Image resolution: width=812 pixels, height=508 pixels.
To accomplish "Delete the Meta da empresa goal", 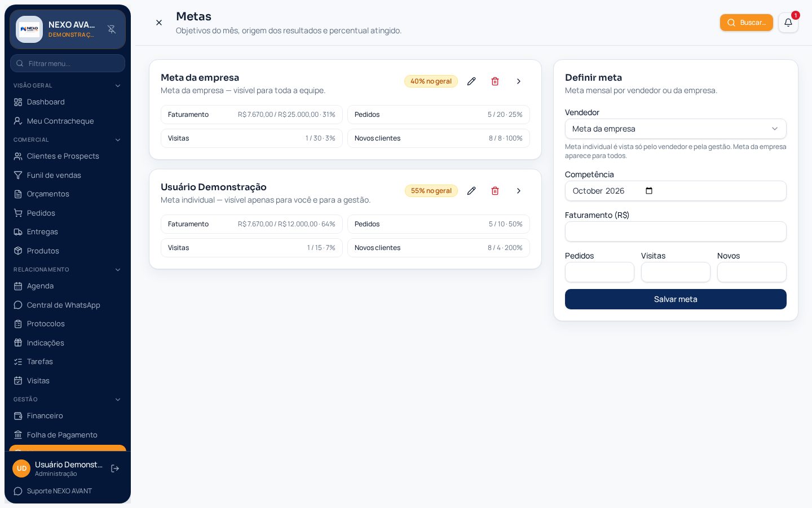I will 495,81.
